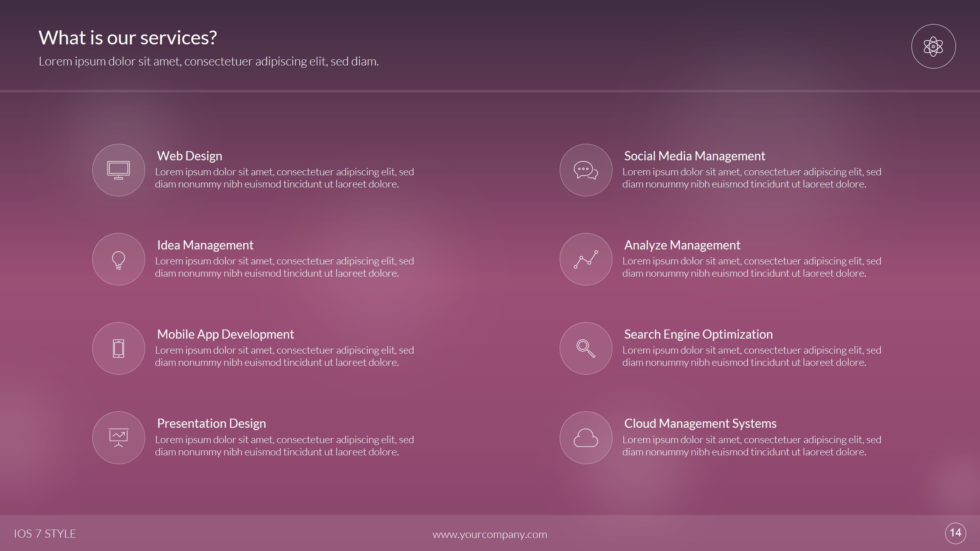Select the 'What is our services?' title
The width and height of the screenshot is (980, 551).
(x=128, y=37)
